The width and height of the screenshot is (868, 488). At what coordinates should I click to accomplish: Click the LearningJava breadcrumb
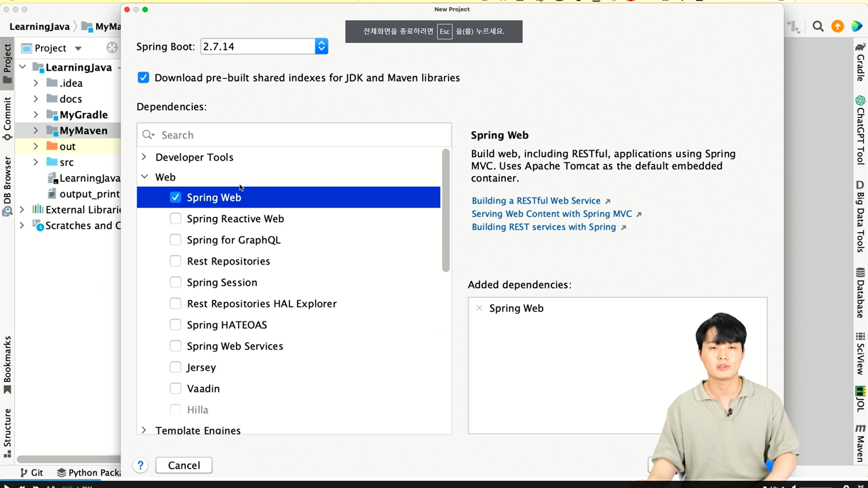[39, 27]
